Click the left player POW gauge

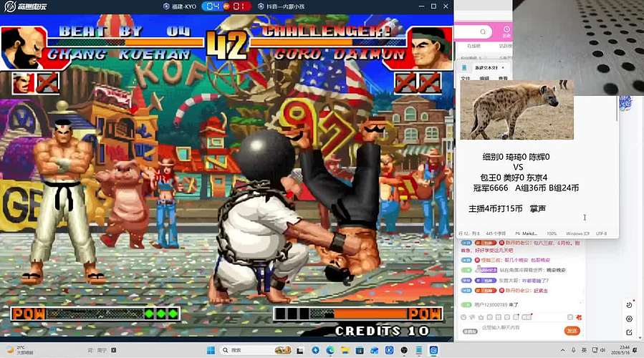pos(95,314)
